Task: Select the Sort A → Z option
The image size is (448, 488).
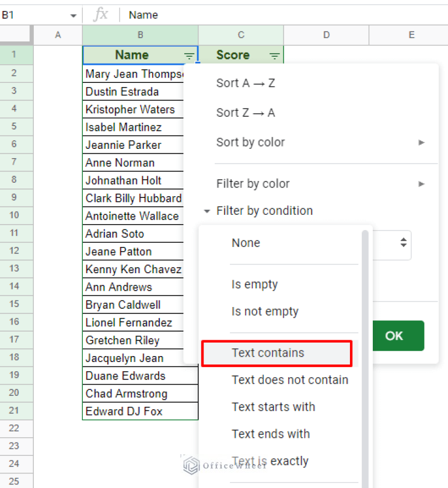Action: coord(246,83)
